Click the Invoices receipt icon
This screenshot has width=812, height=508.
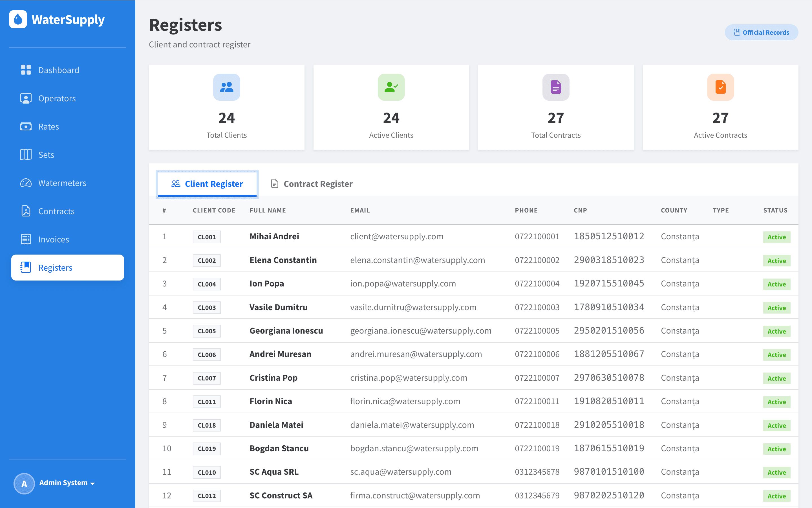pos(26,239)
